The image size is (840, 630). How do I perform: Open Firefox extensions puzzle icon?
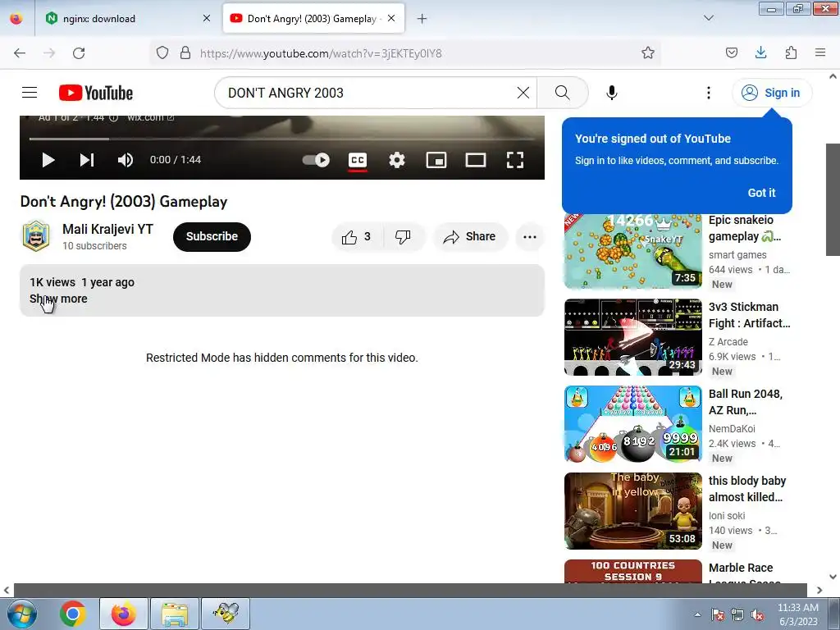791,52
